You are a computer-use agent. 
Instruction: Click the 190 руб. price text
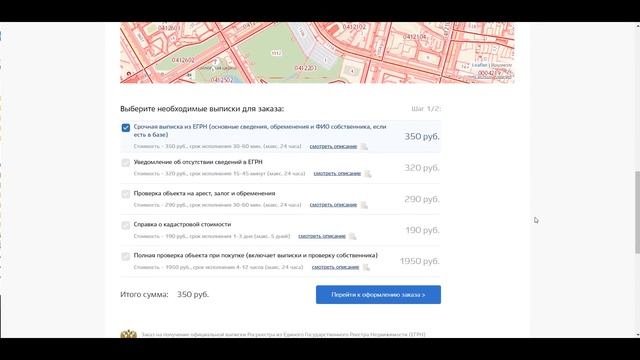pyautogui.click(x=422, y=230)
